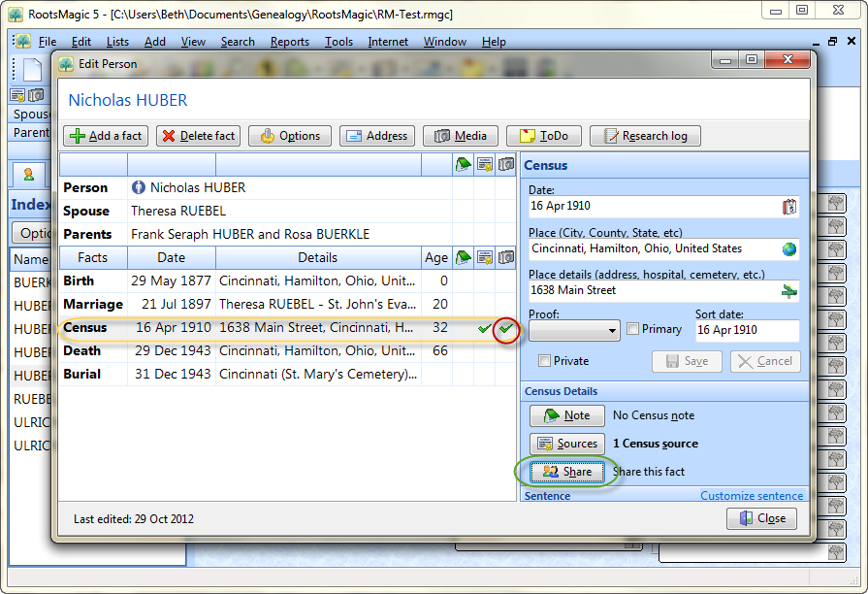Click RootsMagic tree icon in menu bar
The width and height of the screenshot is (868, 594).
[22, 42]
